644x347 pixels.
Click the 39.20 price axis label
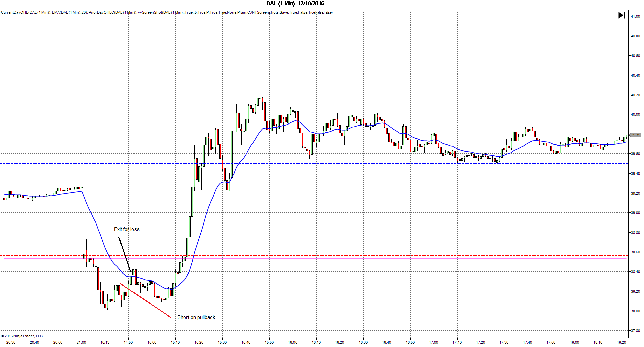(x=635, y=193)
